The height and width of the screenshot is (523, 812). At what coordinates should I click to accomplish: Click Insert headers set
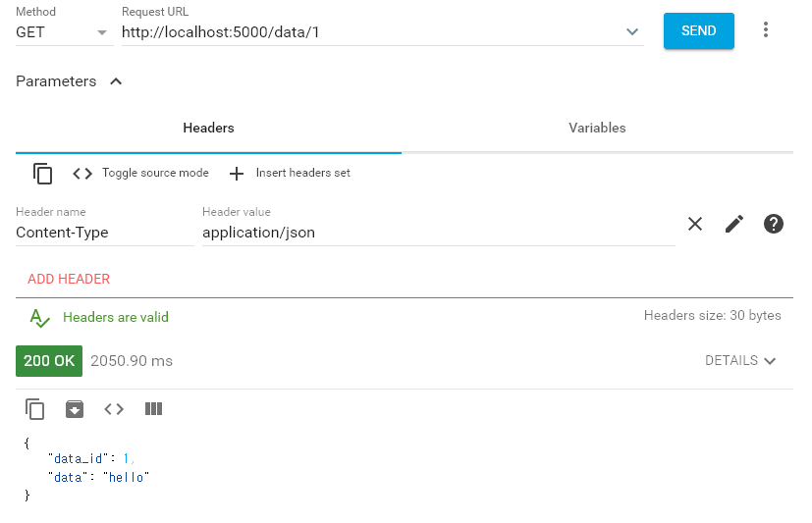(290, 173)
